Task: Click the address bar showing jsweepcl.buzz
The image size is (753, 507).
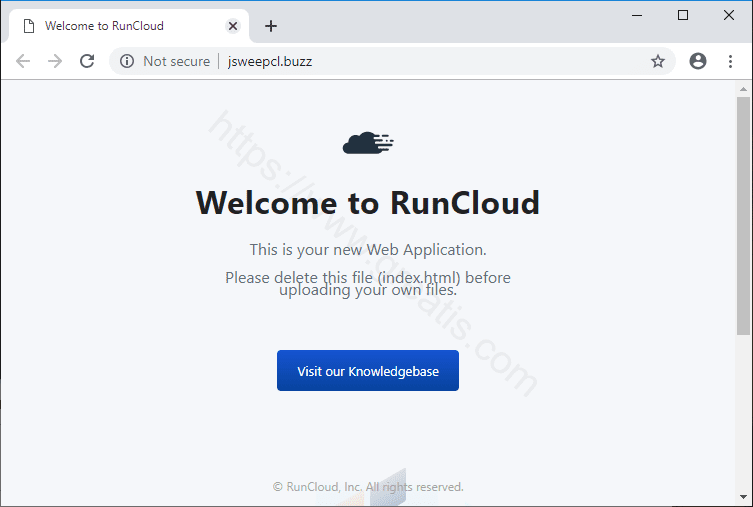Action: (x=400, y=61)
